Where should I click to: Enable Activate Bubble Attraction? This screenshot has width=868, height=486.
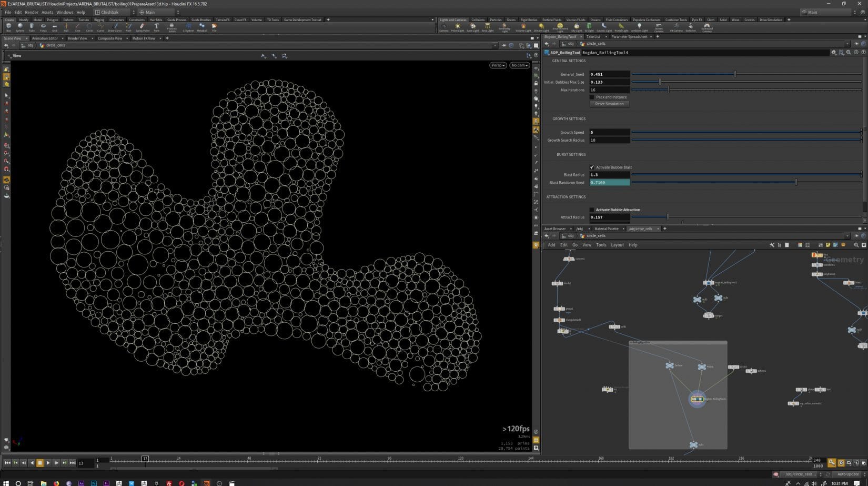click(x=592, y=210)
